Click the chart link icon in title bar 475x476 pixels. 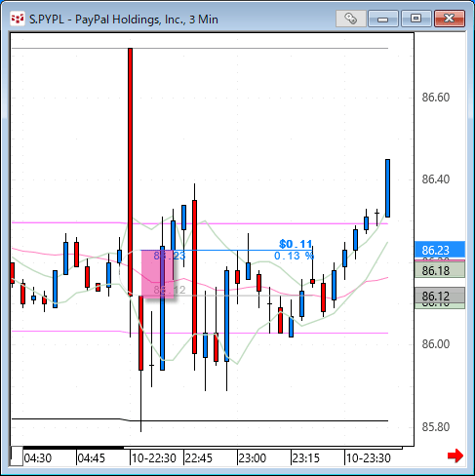click(x=351, y=19)
